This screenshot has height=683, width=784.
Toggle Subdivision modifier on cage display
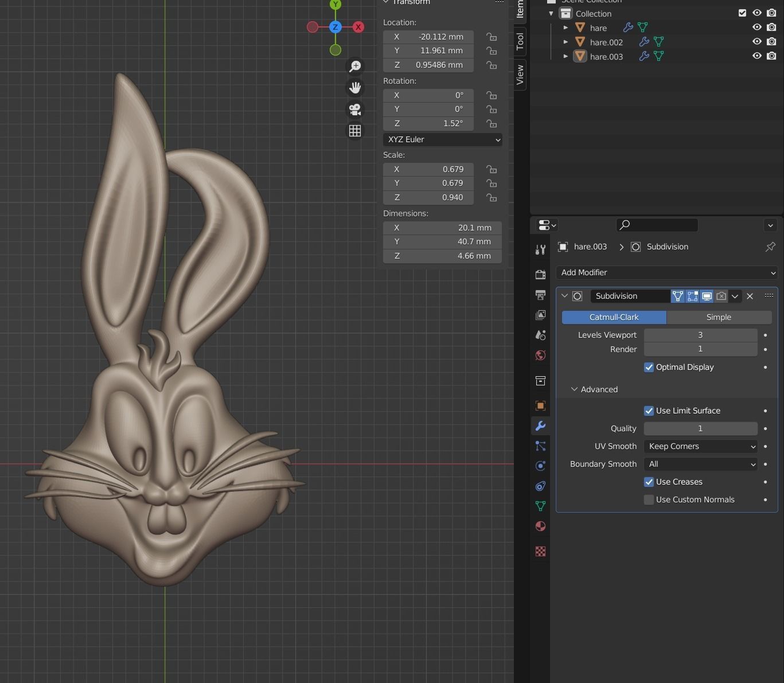678,296
